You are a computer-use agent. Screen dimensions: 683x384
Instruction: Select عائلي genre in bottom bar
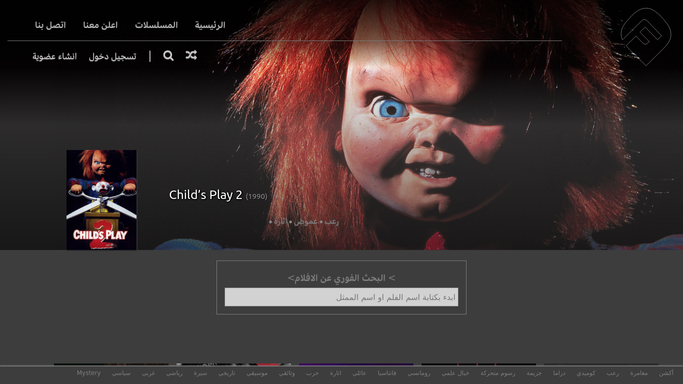[x=359, y=373]
